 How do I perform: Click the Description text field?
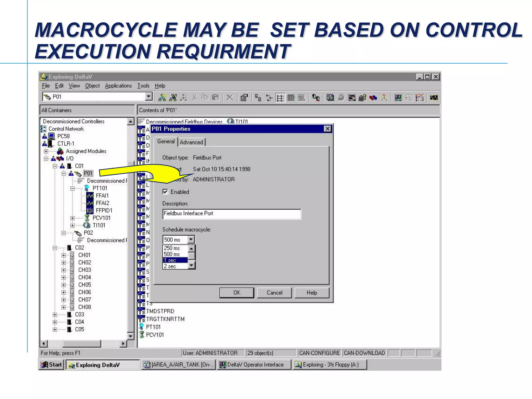(x=232, y=214)
